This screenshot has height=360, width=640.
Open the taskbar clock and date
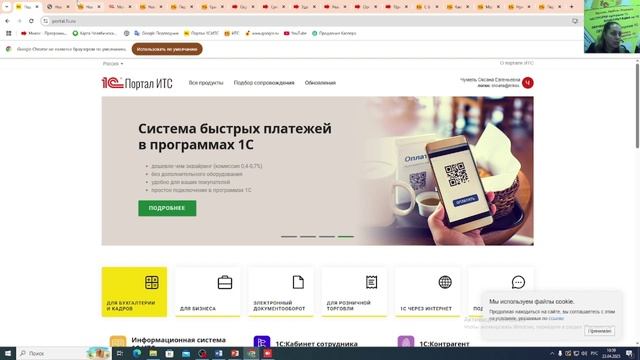click(x=611, y=353)
